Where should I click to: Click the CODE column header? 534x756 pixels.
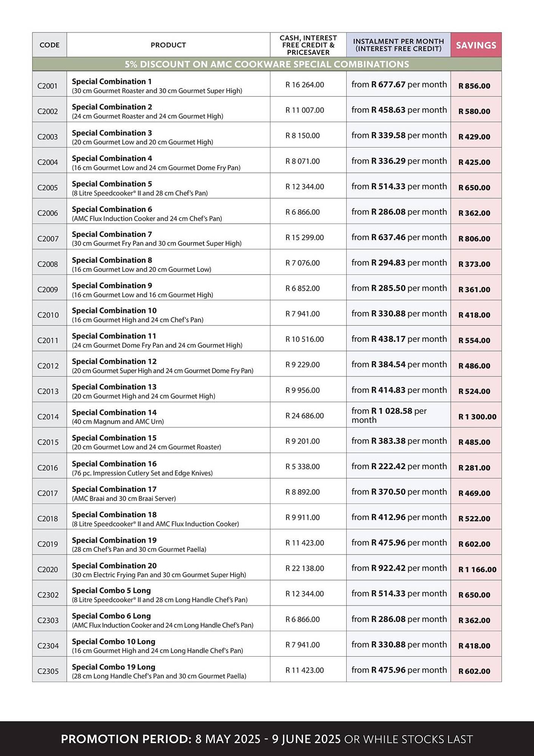click(49, 45)
